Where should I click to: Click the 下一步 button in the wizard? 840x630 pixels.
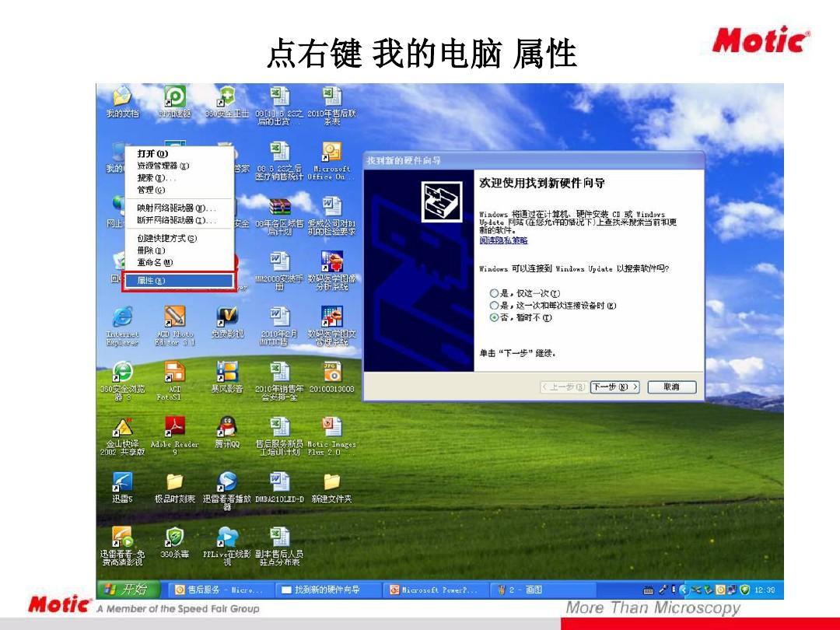[614, 387]
